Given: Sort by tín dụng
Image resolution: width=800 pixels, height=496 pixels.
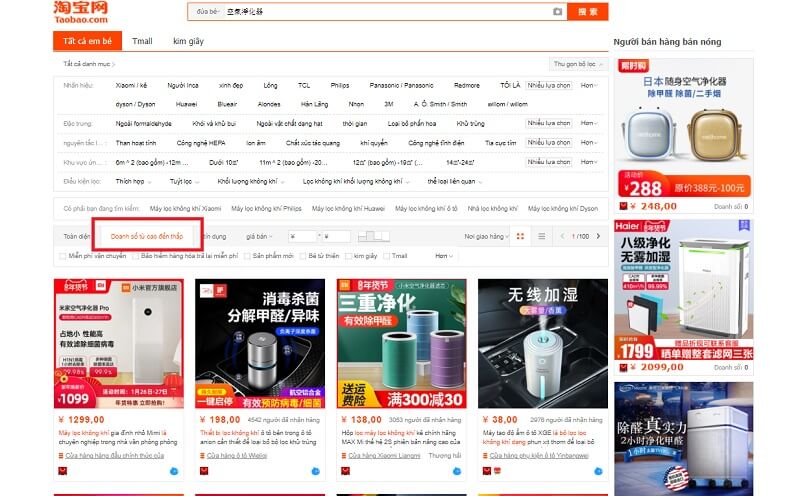Looking at the screenshot, I should 215,236.
